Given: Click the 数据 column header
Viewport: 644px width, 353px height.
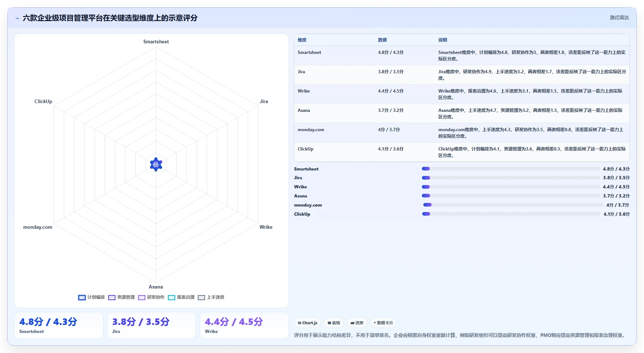Looking at the screenshot, I should pos(382,40).
